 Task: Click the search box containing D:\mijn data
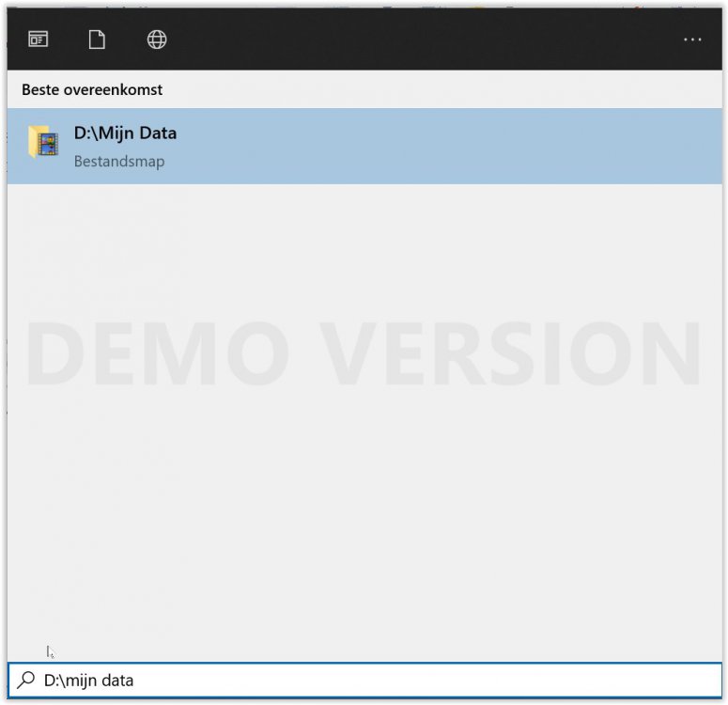click(364, 681)
